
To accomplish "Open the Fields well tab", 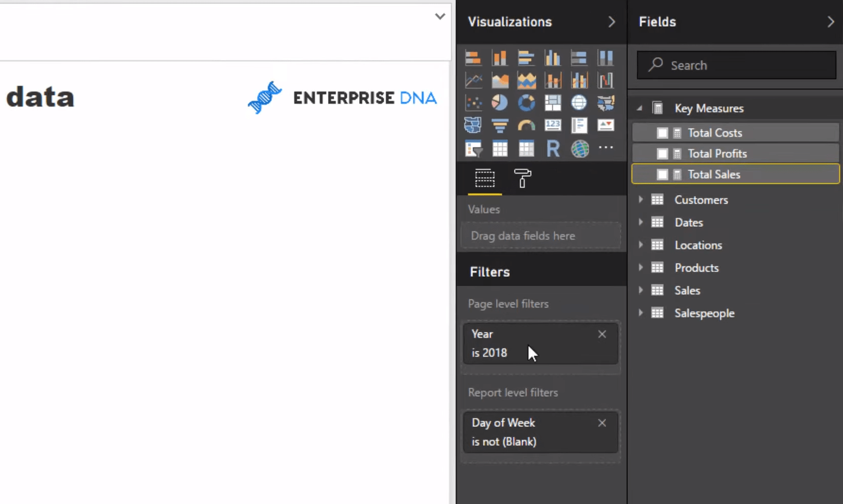I will (485, 179).
